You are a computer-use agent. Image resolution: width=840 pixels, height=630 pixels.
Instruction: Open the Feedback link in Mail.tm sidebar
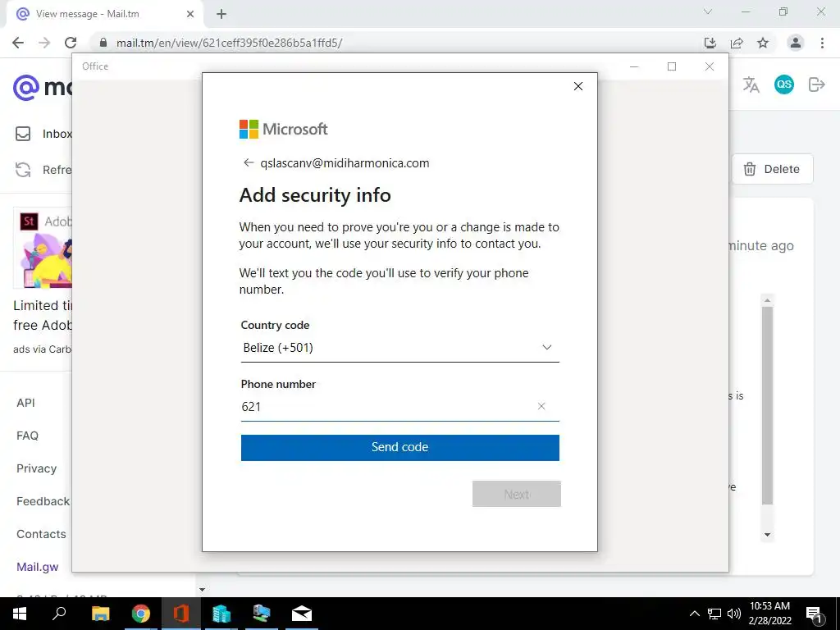coord(43,501)
